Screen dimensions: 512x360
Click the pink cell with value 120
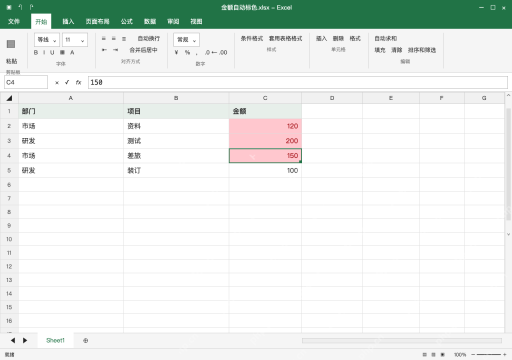tap(265, 126)
